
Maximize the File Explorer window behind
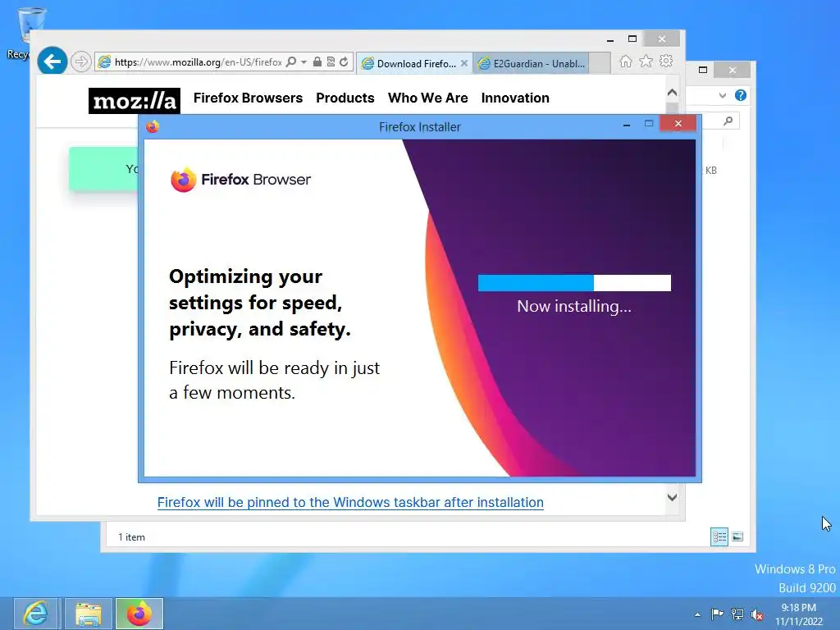tap(703, 70)
